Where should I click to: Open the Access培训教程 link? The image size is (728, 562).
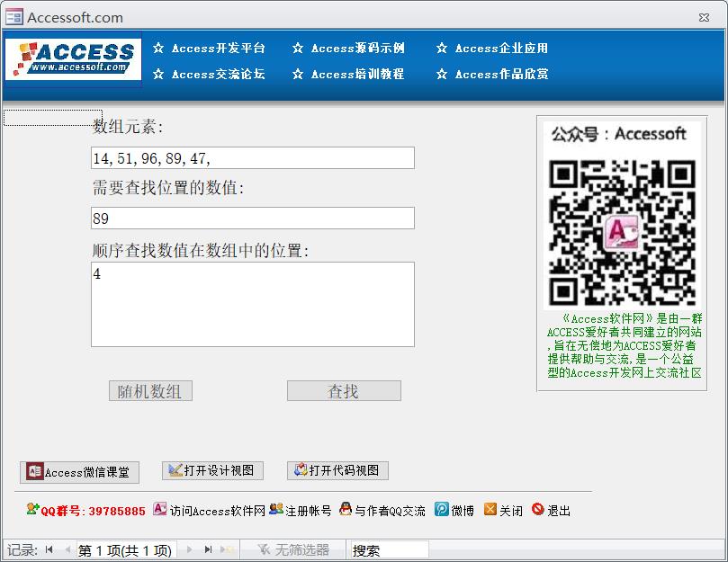(357, 75)
